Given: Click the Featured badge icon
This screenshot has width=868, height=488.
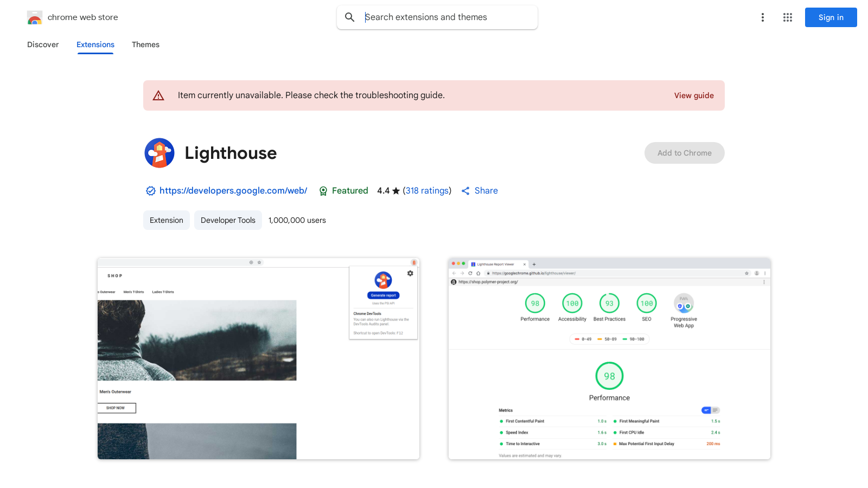Looking at the screenshot, I should [x=323, y=191].
